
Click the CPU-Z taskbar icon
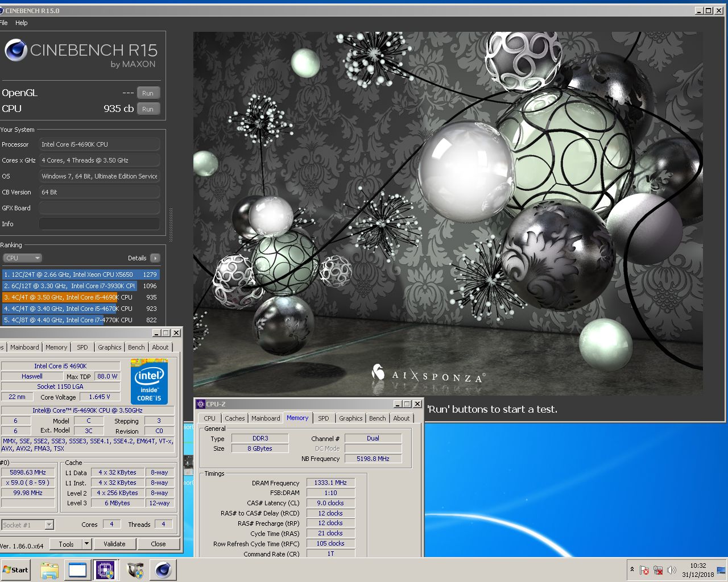(105, 570)
